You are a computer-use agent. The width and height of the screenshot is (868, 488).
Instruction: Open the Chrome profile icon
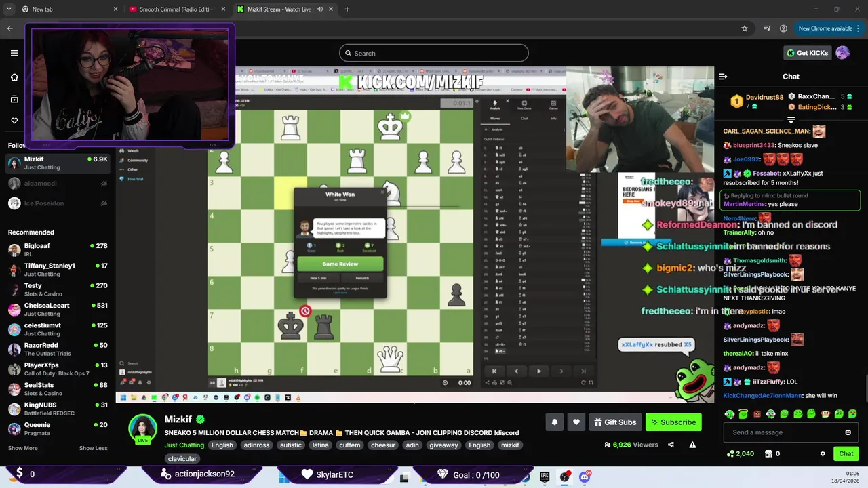pos(783,28)
